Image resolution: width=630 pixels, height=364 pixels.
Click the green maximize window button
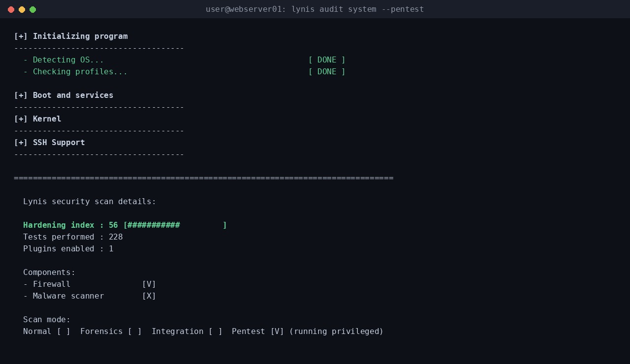(x=32, y=9)
